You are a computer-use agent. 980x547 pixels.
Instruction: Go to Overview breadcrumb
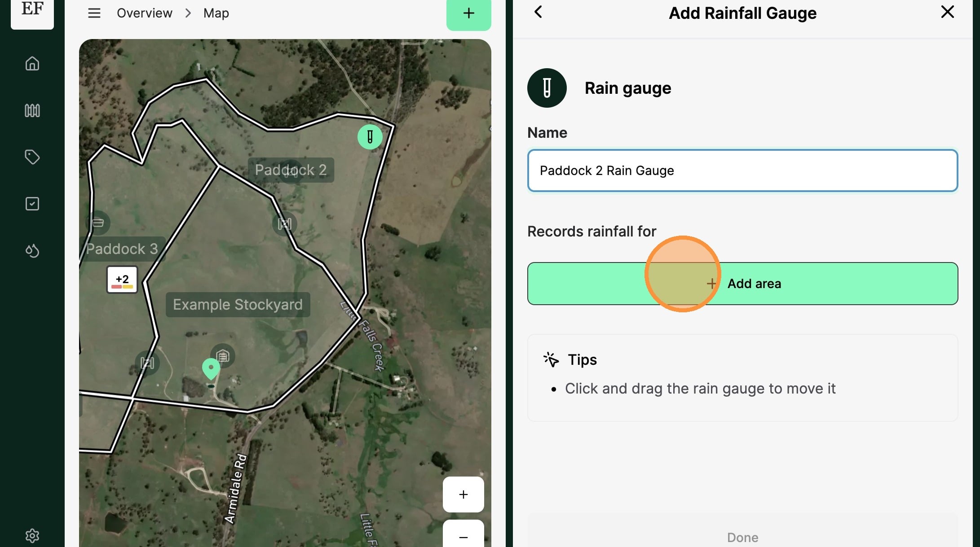click(x=145, y=13)
